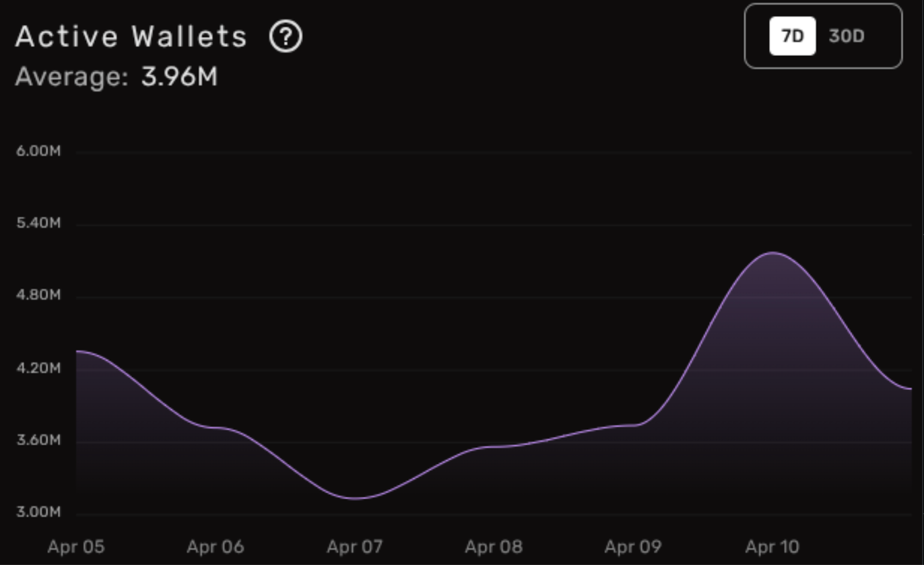This screenshot has width=924, height=565.
Task: Click the Apr 08 date label
Action: coord(494,547)
